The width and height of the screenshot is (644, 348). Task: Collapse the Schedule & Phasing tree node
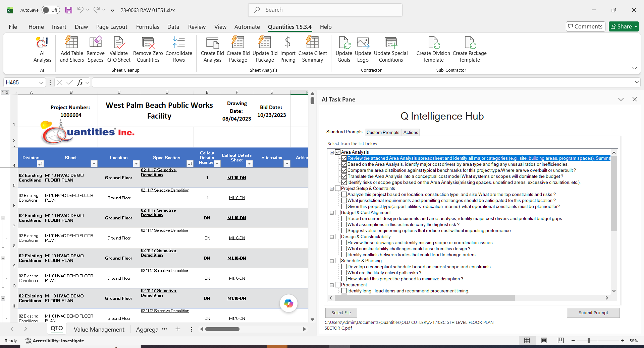point(332,261)
